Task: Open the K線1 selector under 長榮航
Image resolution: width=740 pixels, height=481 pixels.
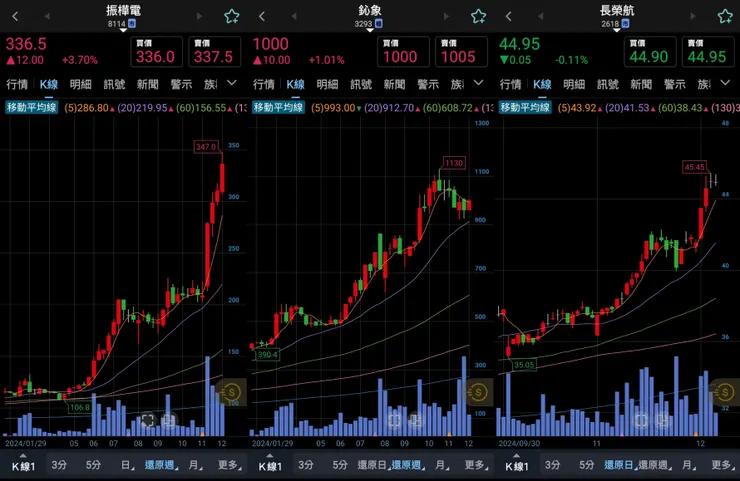Action: point(517,465)
